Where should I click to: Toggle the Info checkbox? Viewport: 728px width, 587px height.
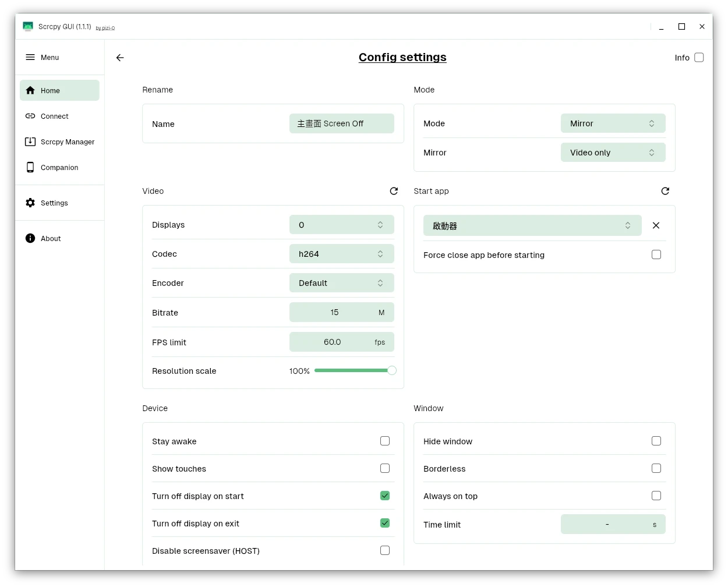699,58
